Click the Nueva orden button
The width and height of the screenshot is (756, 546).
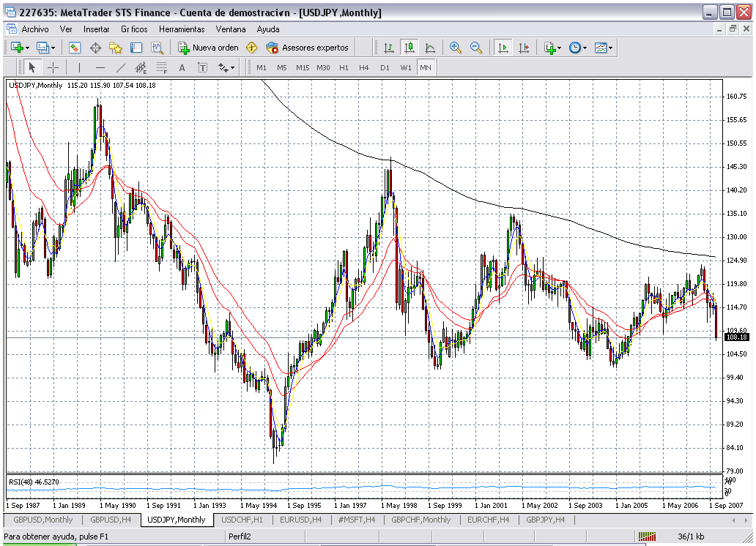pyautogui.click(x=209, y=48)
